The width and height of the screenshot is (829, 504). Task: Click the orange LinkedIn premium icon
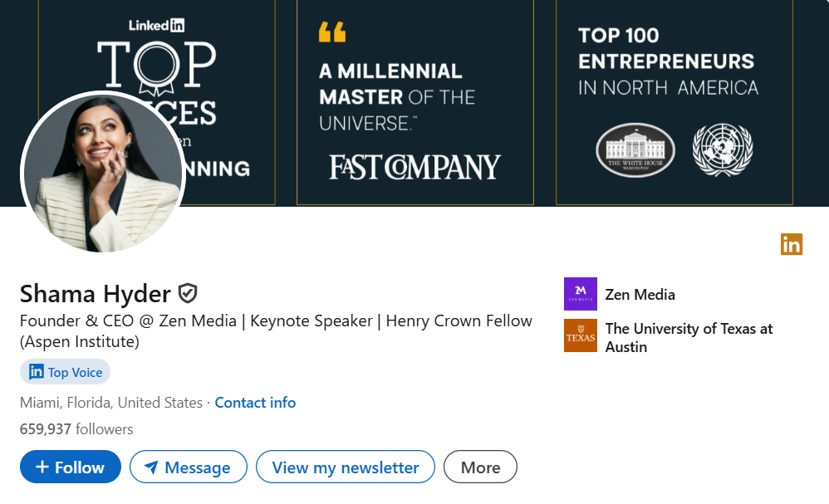792,244
